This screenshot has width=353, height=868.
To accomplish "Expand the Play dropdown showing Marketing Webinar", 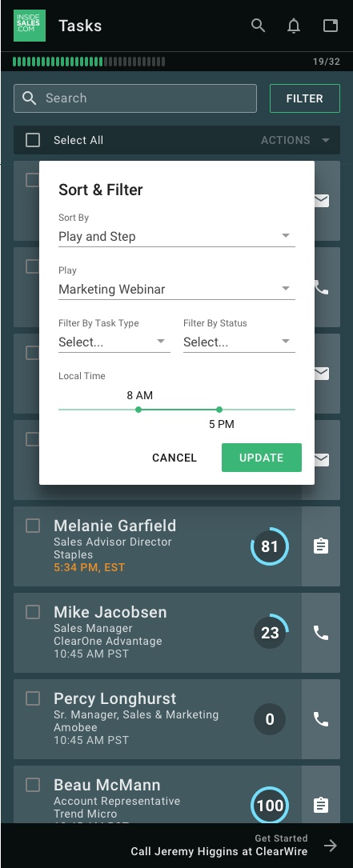I will 177,289.
